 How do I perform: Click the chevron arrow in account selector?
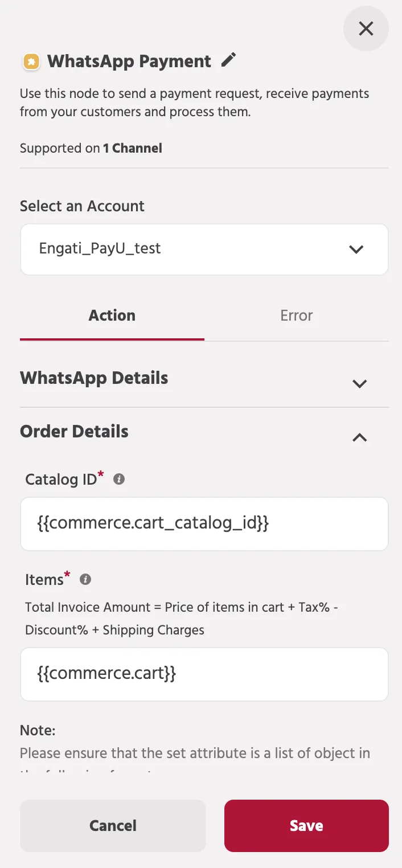[x=356, y=249]
